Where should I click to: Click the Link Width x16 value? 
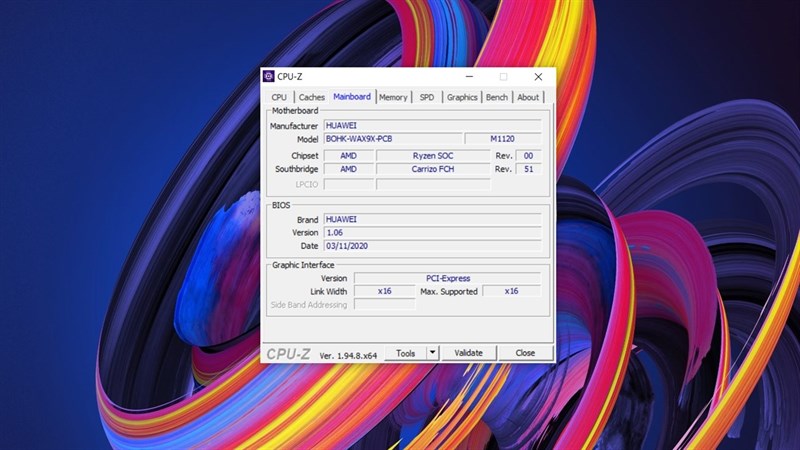pyautogui.click(x=385, y=291)
